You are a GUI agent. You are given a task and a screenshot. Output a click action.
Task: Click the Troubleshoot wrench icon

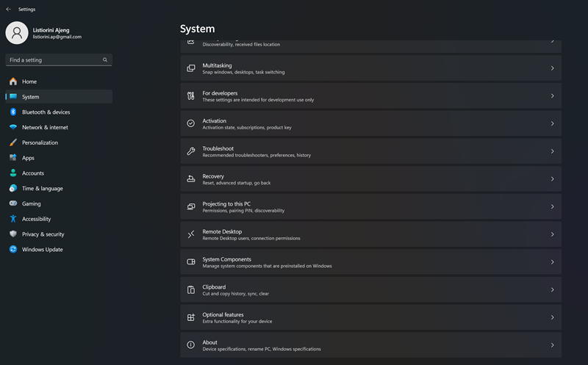click(x=191, y=151)
